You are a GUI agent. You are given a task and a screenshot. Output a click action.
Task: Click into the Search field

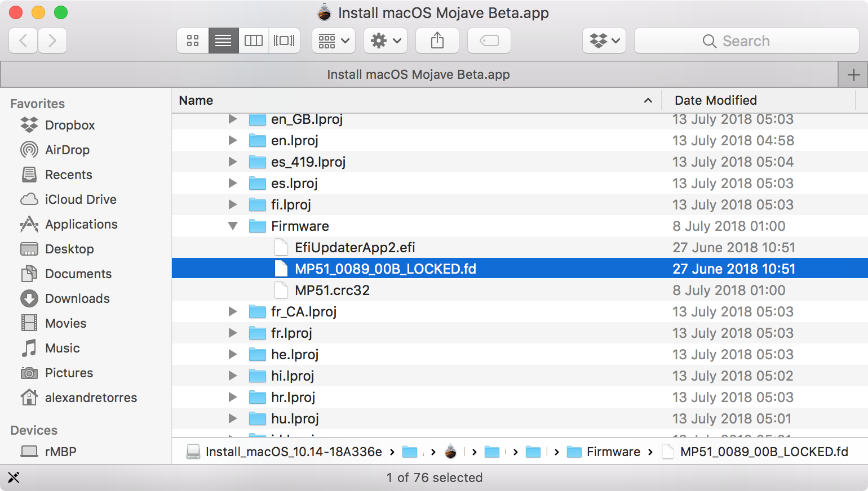point(746,41)
